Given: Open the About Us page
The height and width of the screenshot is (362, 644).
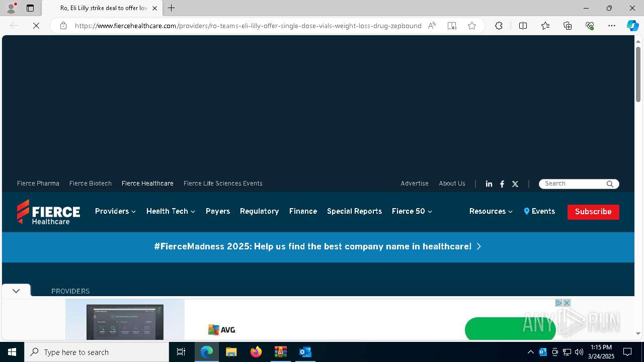Looking at the screenshot, I should (452, 184).
